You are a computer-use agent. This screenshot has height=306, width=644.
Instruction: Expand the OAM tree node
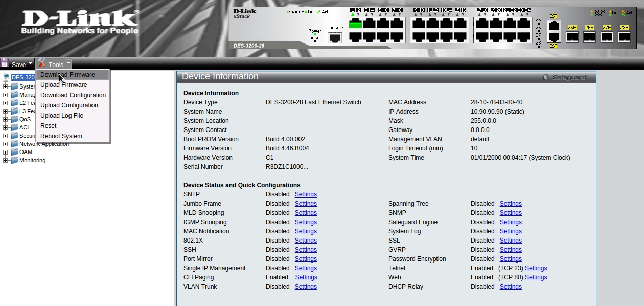pyautogui.click(x=5, y=152)
